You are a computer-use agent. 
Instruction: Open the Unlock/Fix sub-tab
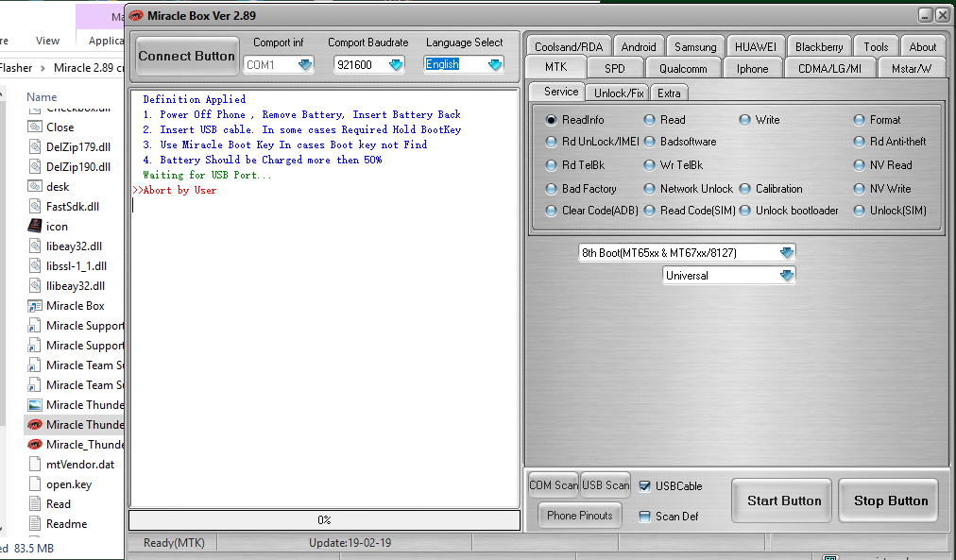[618, 93]
